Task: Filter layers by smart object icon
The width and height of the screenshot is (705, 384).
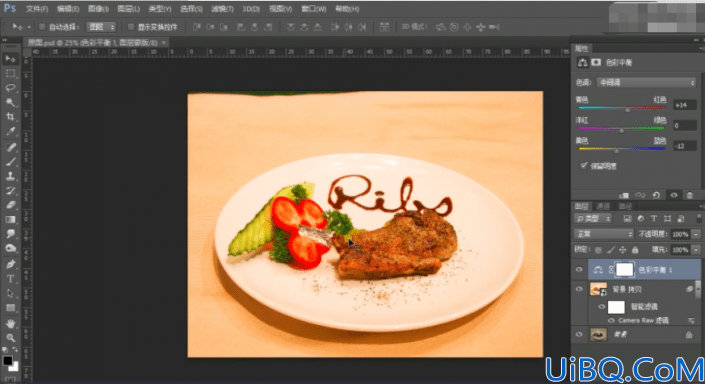Action: click(681, 219)
